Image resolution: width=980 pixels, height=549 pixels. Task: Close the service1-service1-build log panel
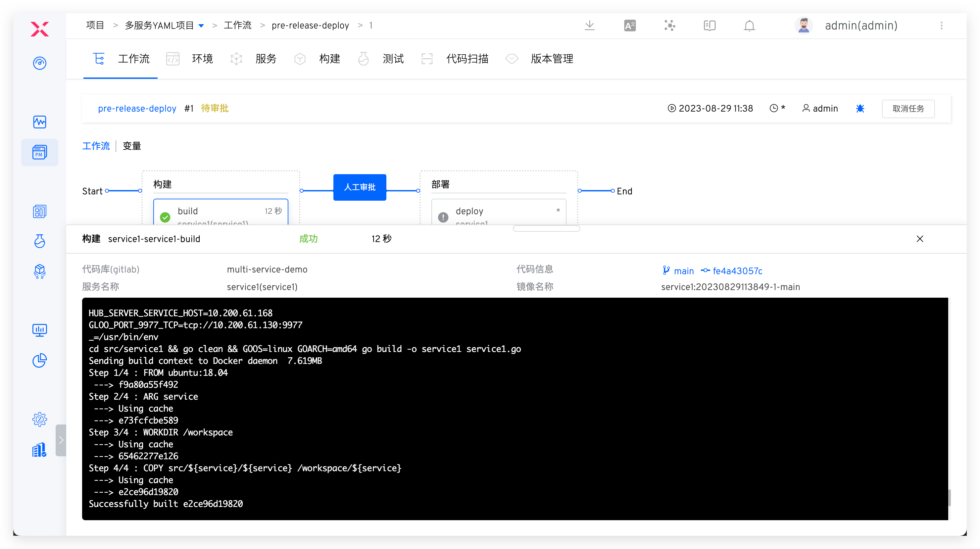coord(920,239)
